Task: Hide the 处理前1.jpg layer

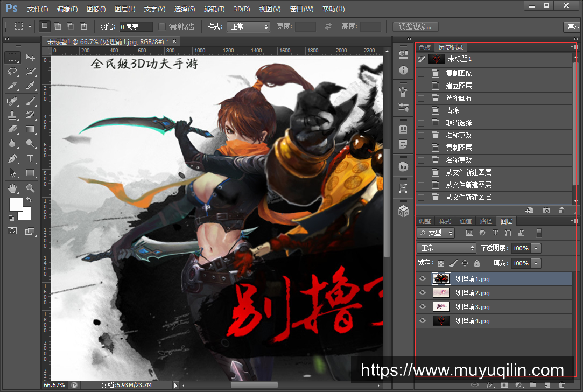Action: (423, 278)
